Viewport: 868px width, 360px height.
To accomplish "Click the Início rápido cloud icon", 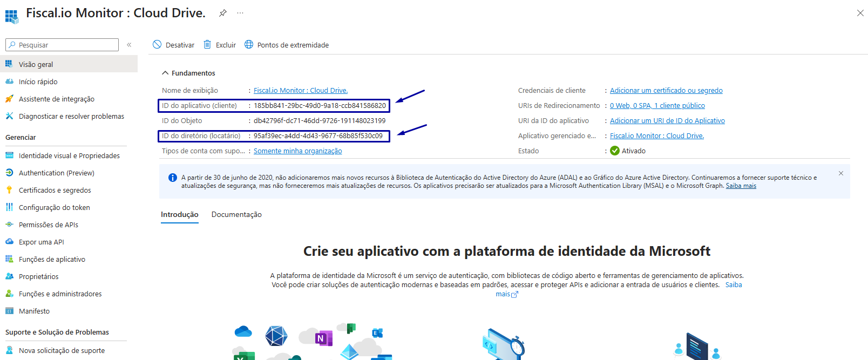I will coord(9,81).
